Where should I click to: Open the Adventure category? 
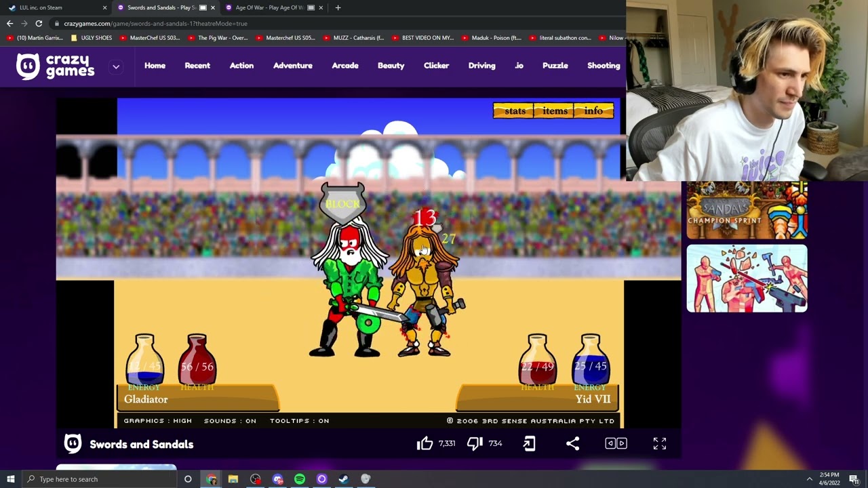click(x=293, y=66)
